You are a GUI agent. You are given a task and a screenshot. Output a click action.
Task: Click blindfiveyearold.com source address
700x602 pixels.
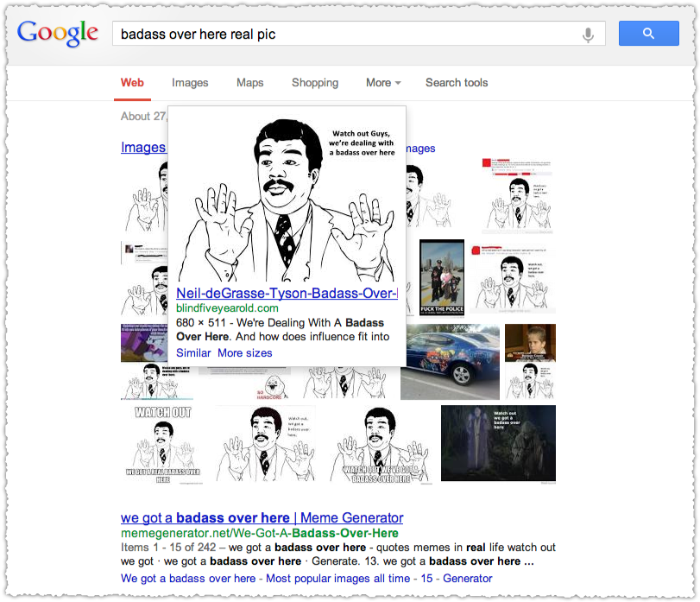[227, 308]
